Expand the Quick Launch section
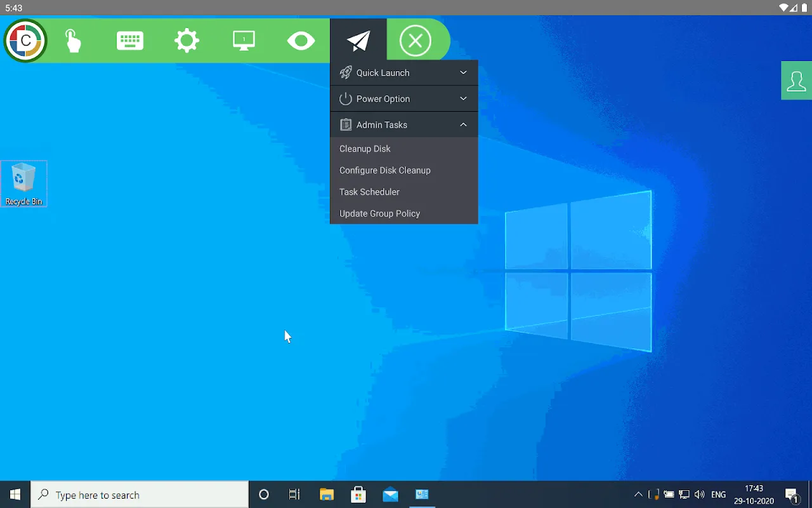The height and width of the screenshot is (508, 812). point(403,73)
